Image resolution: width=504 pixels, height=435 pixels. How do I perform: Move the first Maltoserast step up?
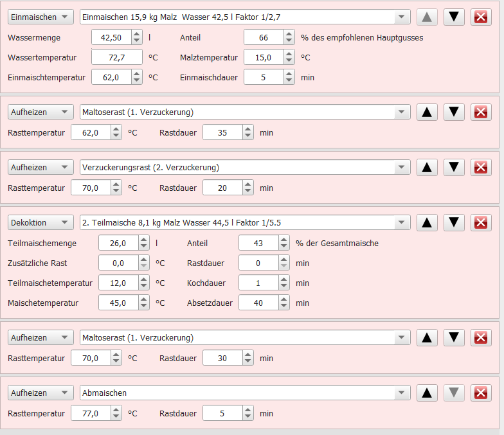[427, 112]
